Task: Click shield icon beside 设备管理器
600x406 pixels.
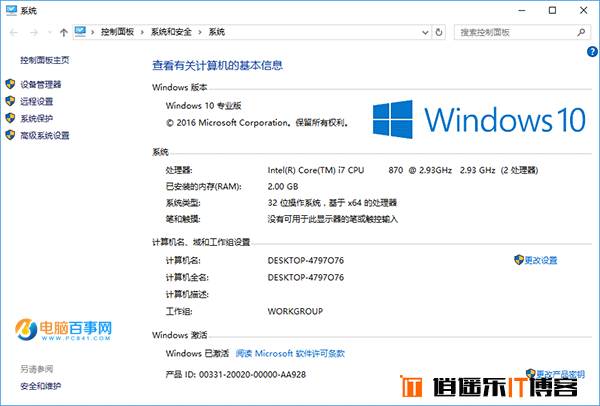Action: (10, 84)
